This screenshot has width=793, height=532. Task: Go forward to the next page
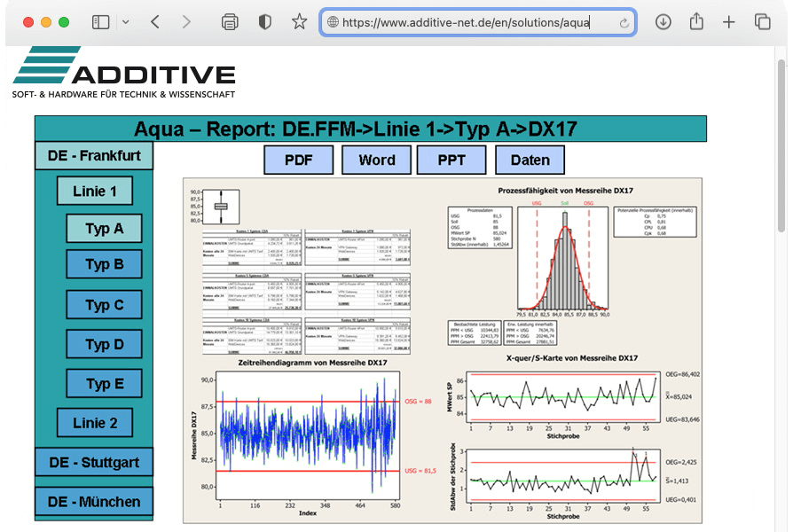[x=186, y=22]
